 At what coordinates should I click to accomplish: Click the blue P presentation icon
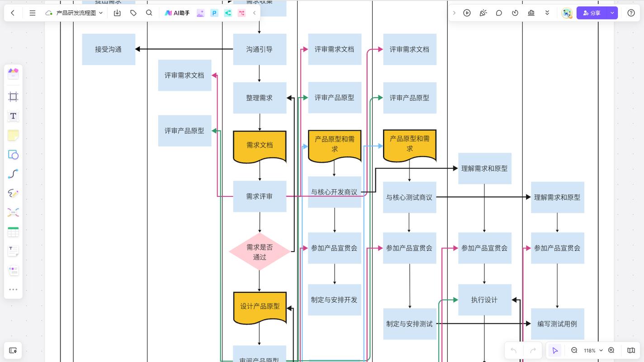pos(214,13)
